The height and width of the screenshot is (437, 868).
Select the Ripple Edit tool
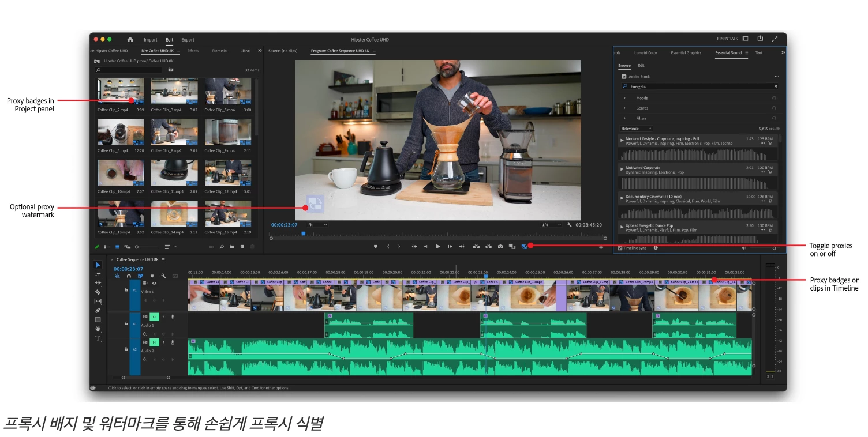click(98, 283)
